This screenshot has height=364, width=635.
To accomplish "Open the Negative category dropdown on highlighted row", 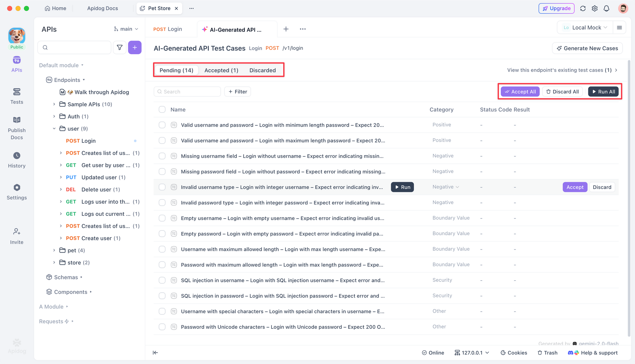I will (445, 187).
